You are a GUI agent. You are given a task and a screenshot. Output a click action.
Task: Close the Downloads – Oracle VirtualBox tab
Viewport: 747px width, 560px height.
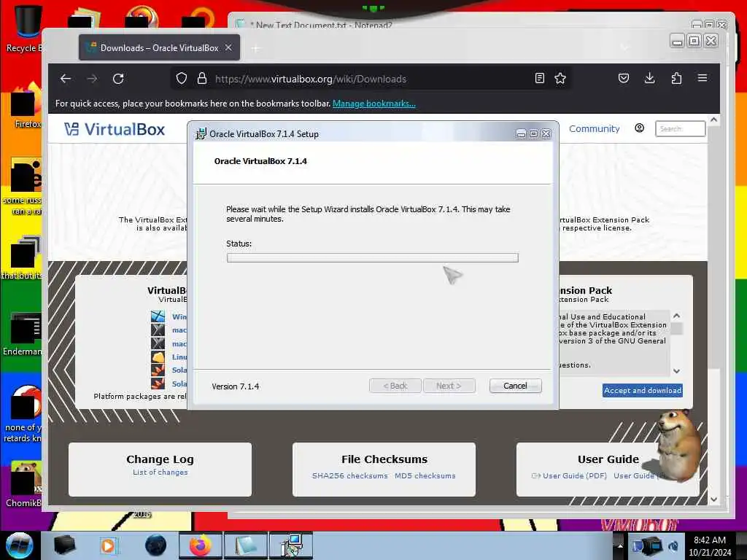click(x=228, y=47)
